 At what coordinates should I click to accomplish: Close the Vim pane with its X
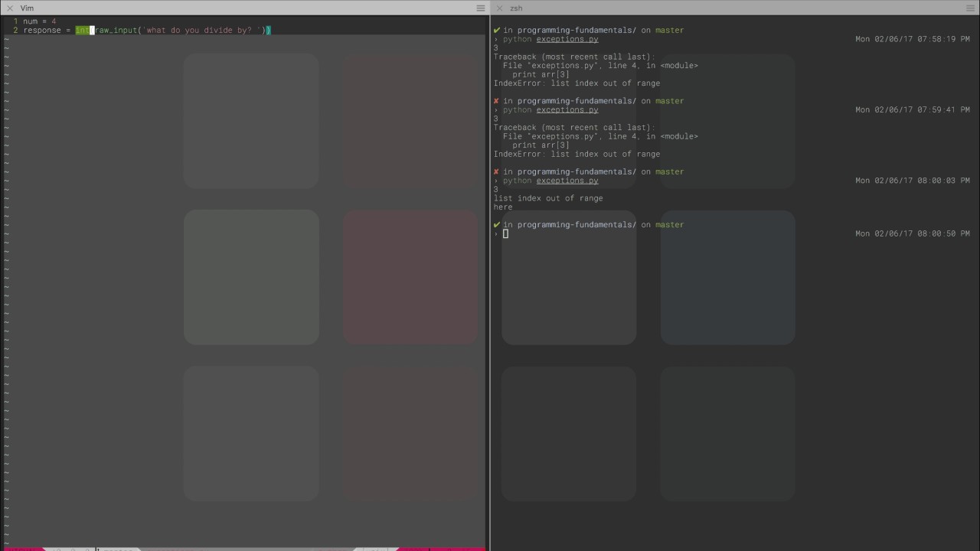(10, 8)
